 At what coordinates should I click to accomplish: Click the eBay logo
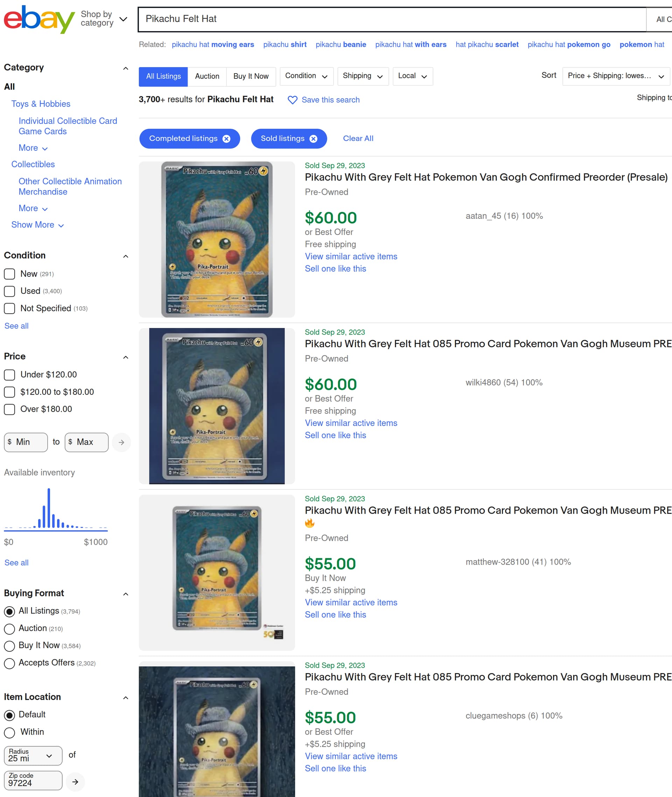click(39, 19)
